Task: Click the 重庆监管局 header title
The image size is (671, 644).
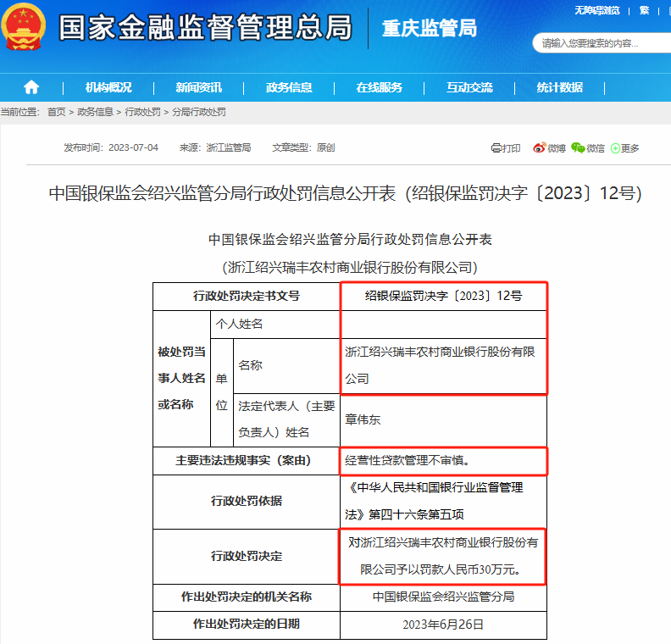Action: point(429,29)
